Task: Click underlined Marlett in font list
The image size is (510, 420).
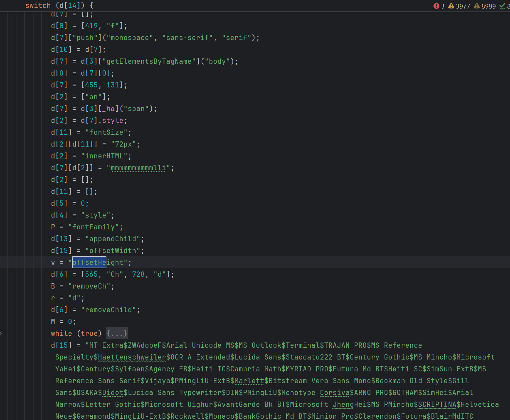Action: pyautogui.click(x=249, y=381)
